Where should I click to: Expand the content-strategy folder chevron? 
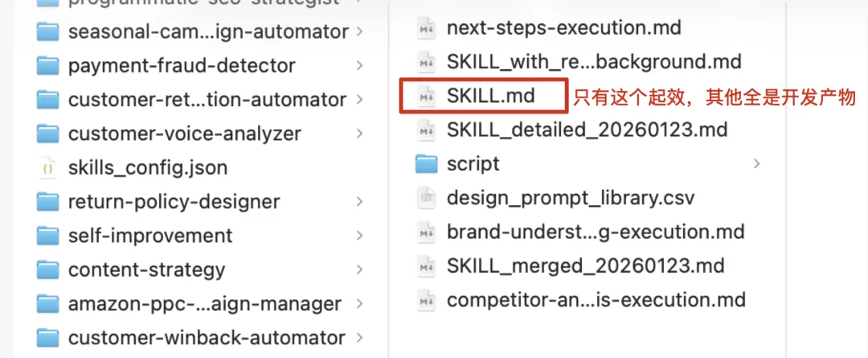(x=359, y=270)
